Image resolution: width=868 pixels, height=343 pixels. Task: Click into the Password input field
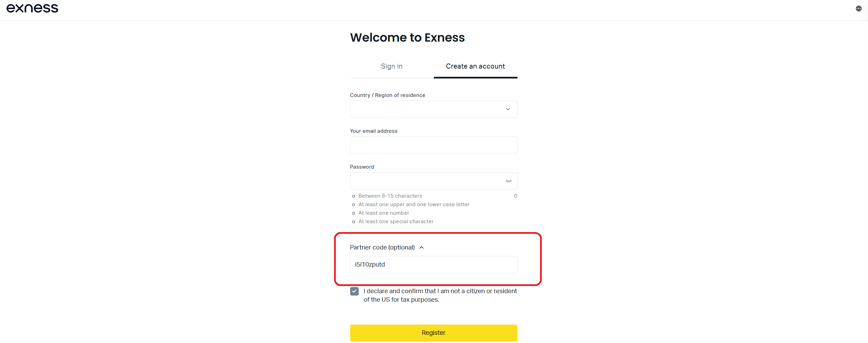click(427, 181)
